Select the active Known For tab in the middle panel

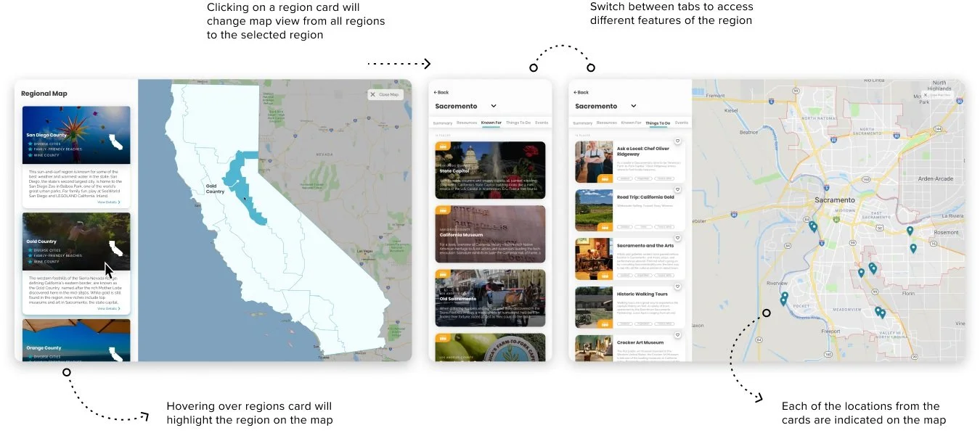[491, 123]
